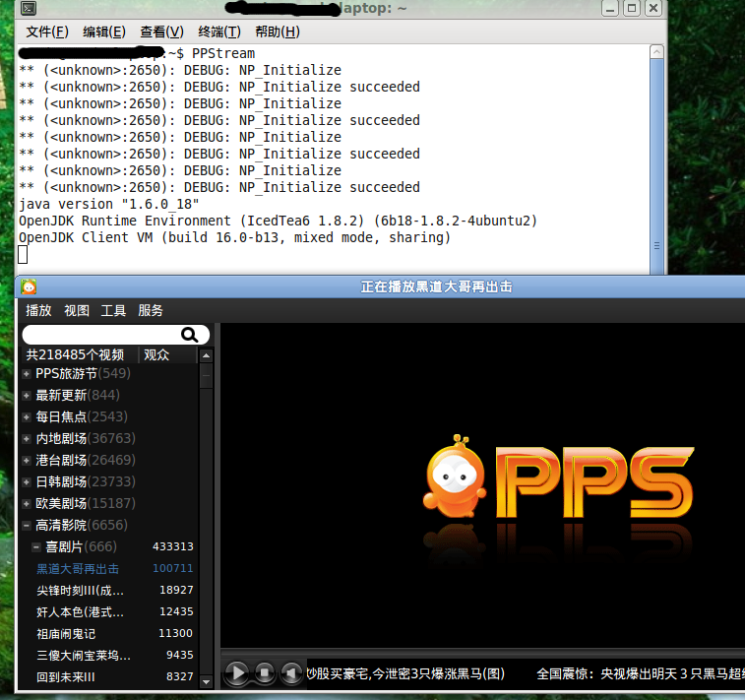Open the 工具 menu in PPS
This screenshot has width=745, height=700.
113,310
